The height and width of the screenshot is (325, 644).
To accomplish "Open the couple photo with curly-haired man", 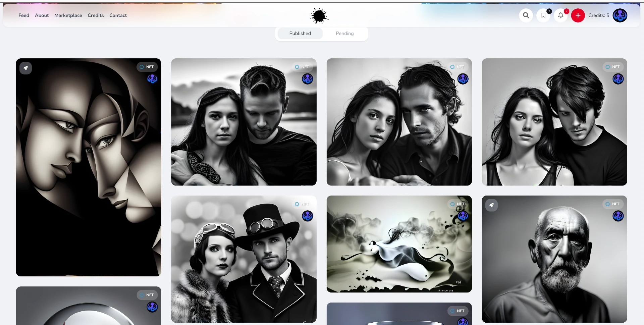I will click(x=399, y=122).
